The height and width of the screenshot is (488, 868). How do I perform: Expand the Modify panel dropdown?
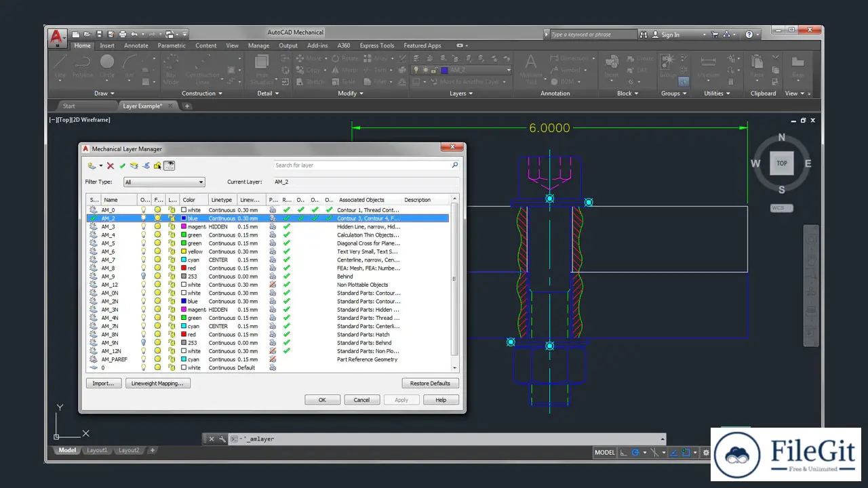tap(351, 94)
